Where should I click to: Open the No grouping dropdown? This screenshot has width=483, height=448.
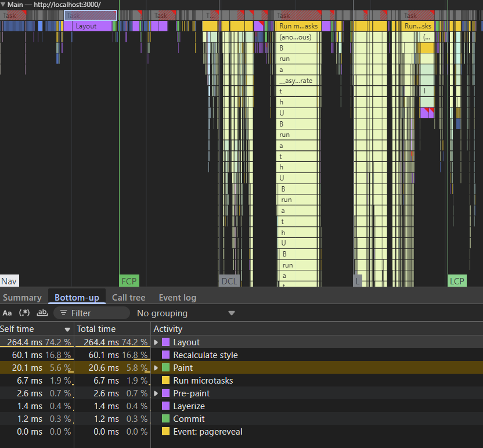click(186, 313)
